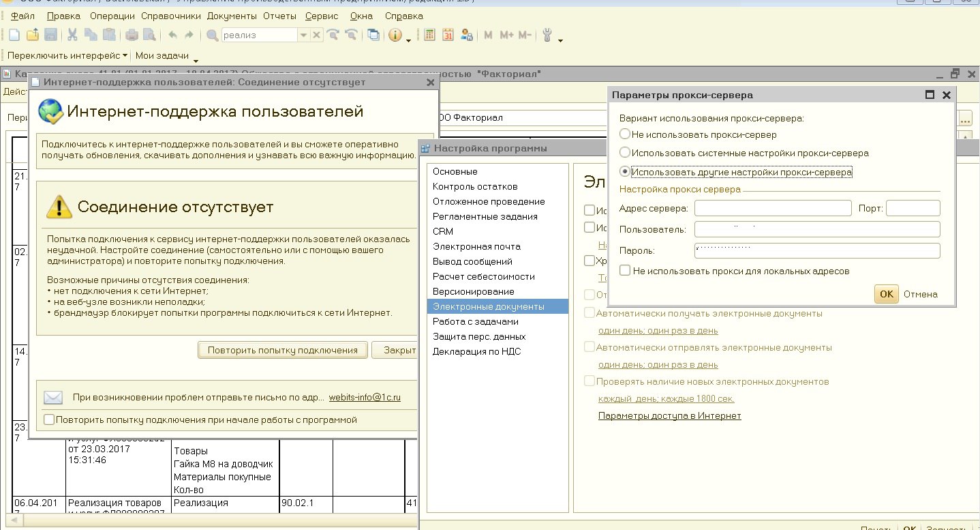
Task: Open the Calculator toolbar icon
Action: pos(429,35)
